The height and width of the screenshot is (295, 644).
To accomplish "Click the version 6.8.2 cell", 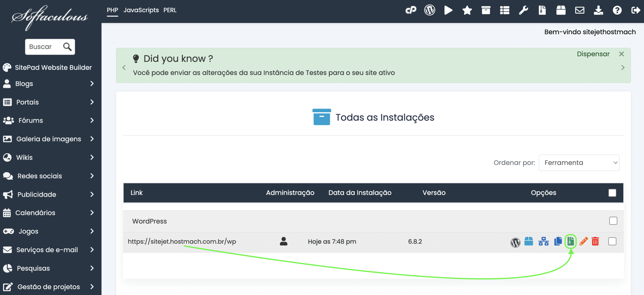I will coord(415,241).
